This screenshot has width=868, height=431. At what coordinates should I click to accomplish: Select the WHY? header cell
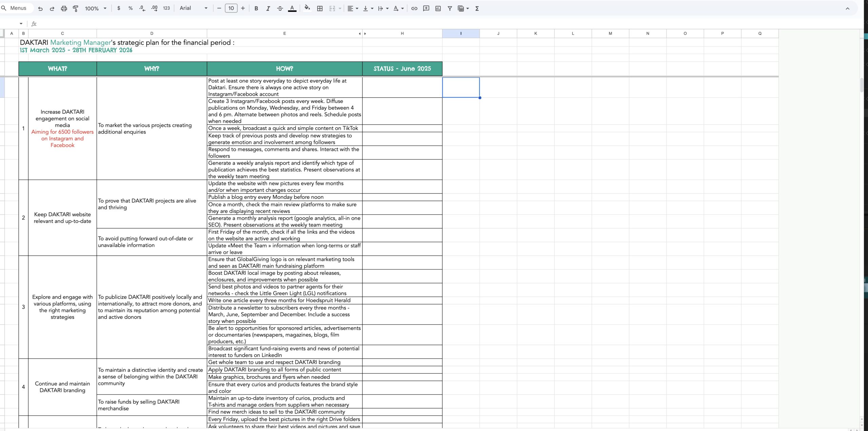[x=152, y=69]
